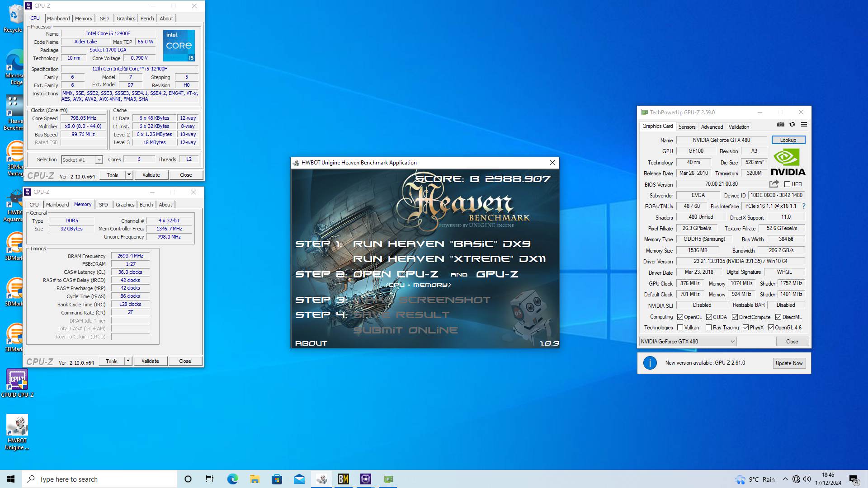Toggle CUDA checkbox

click(709, 317)
